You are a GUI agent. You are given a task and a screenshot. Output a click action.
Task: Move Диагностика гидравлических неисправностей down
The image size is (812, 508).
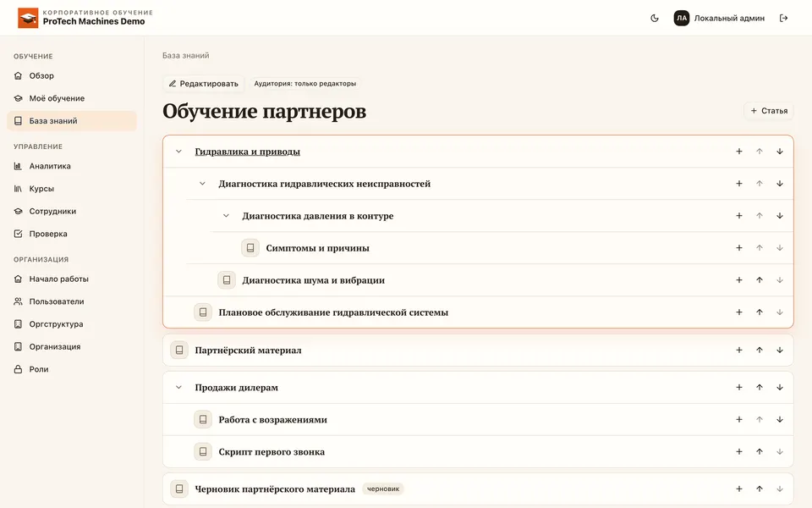(779, 184)
